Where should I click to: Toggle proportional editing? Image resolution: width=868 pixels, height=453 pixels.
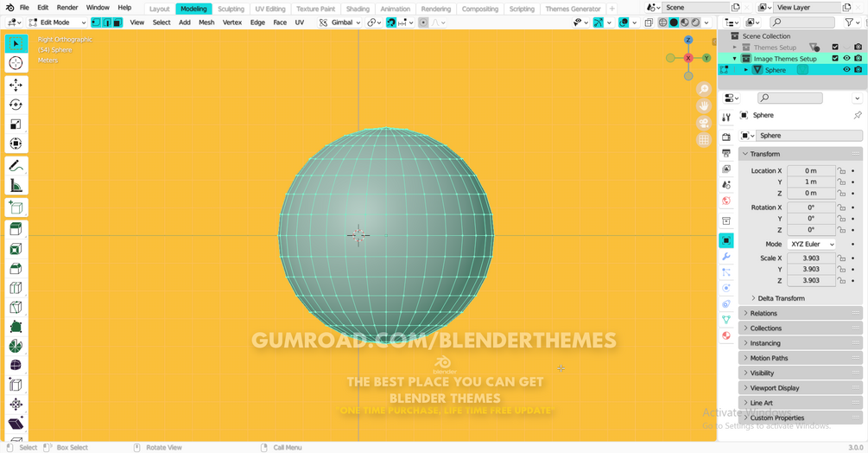tap(423, 22)
